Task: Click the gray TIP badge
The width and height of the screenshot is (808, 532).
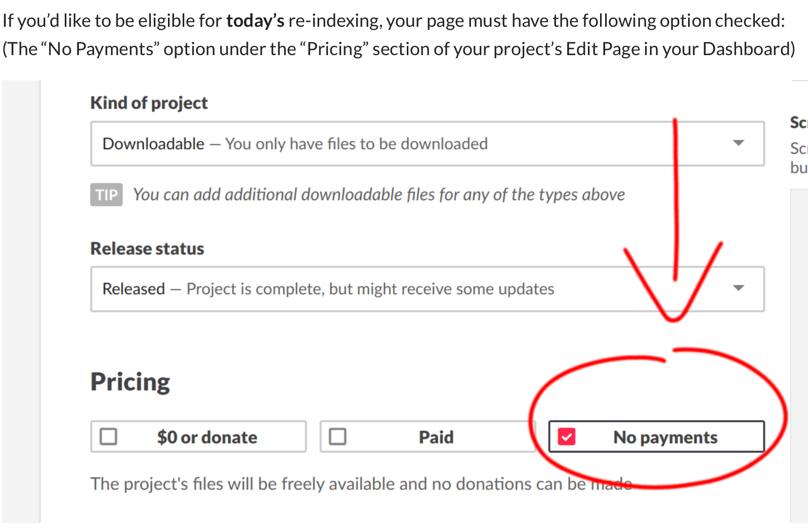Action: click(106, 195)
